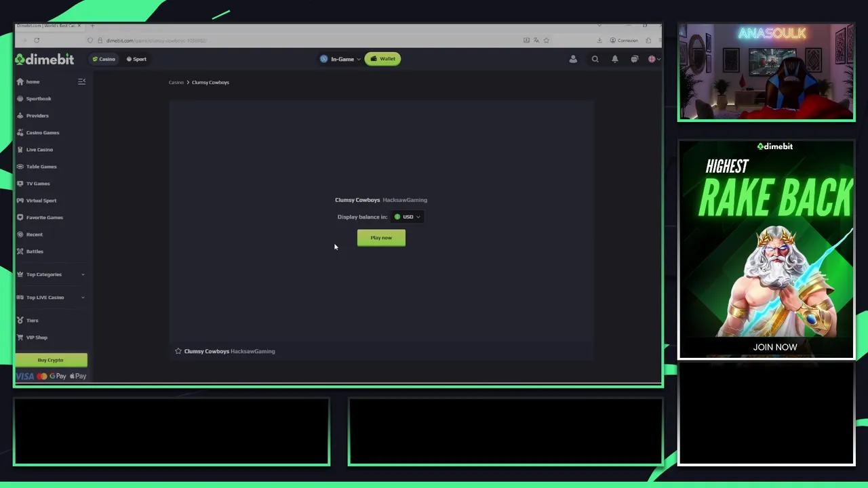Screen dimensions: 868x488
Task: Open notifications bell
Action: 614,59
